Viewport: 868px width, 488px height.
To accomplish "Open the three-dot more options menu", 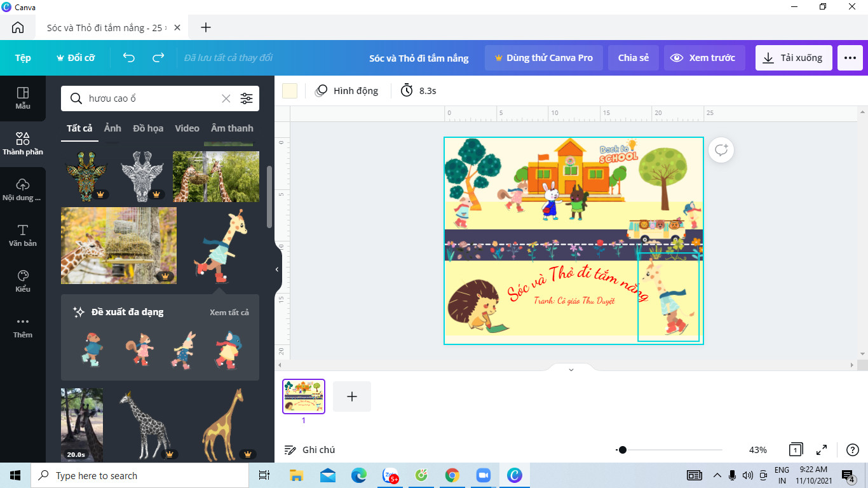I will 850,58.
